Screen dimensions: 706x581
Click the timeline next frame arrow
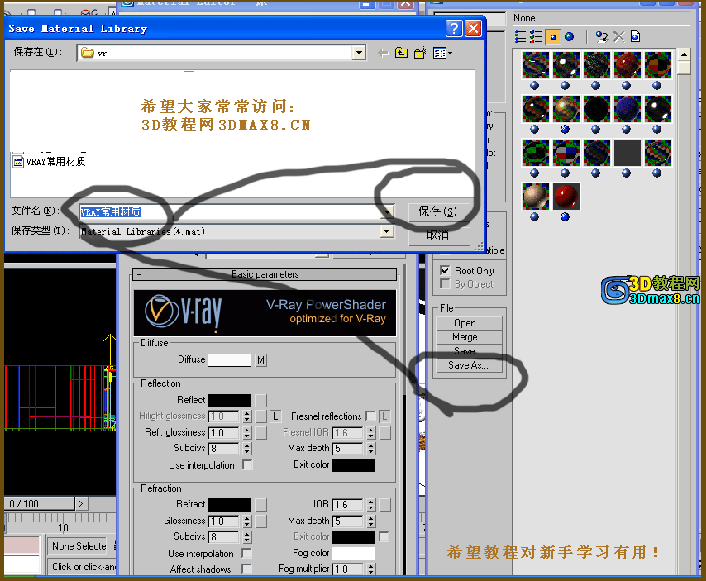pos(81,504)
